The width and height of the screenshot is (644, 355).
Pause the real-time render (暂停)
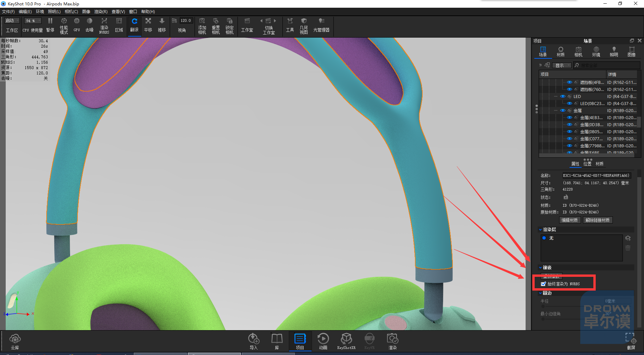[50, 25]
